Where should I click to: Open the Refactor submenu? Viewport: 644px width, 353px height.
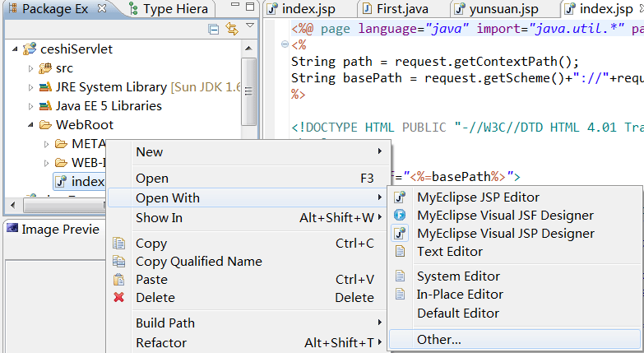point(161,343)
